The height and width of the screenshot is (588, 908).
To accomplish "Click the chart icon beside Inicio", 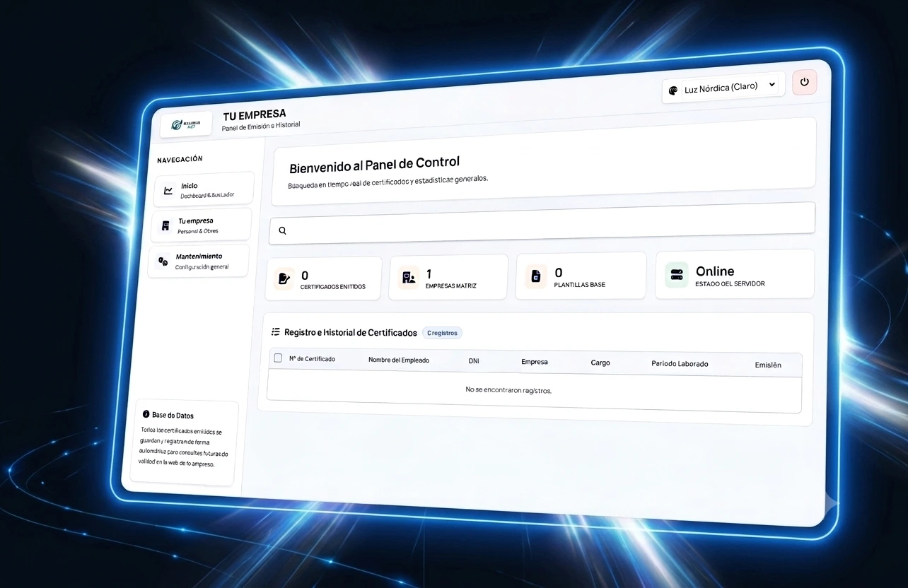I will pyautogui.click(x=168, y=190).
